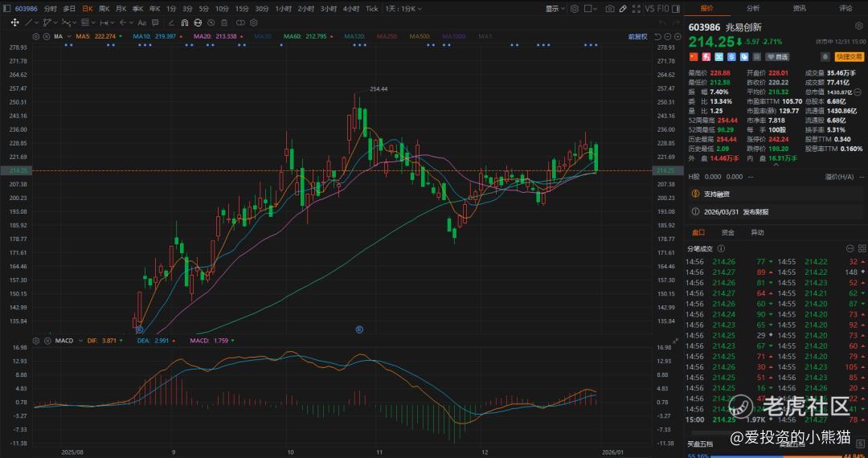This screenshot has height=458, width=868.
Task: Take a chart screenshot with camera icon
Action: [610, 9]
